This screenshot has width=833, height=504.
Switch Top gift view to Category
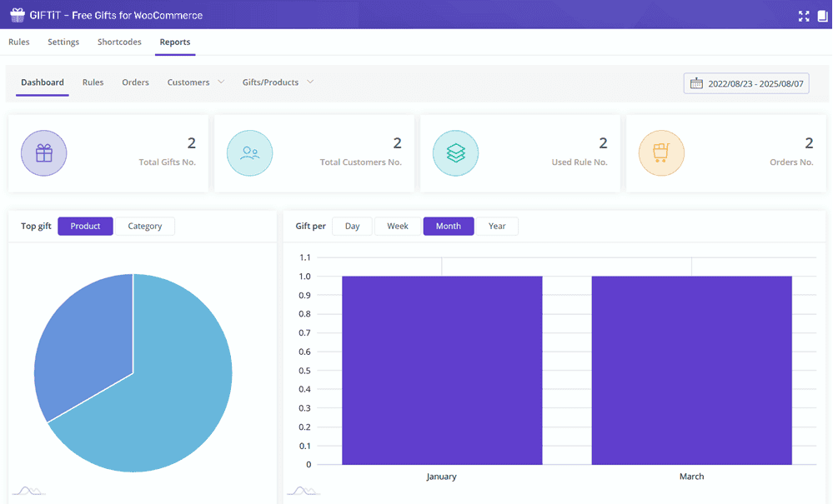pyautogui.click(x=144, y=226)
